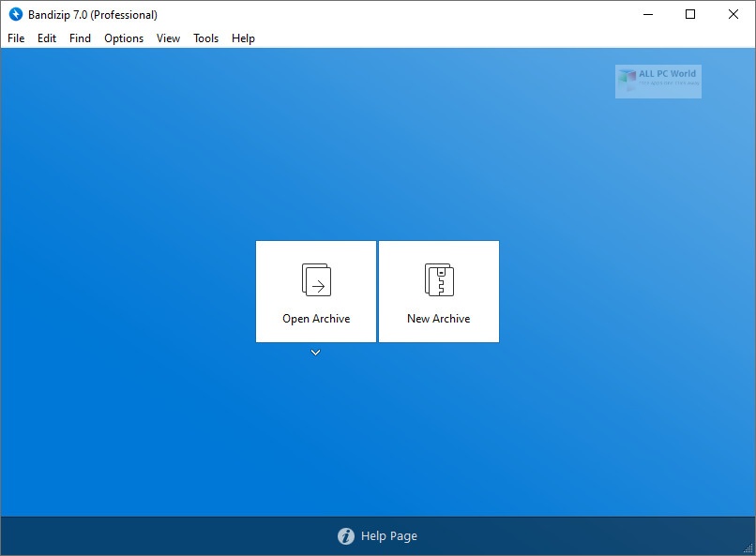
Task: Open the View menu
Action: click(169, 38)
